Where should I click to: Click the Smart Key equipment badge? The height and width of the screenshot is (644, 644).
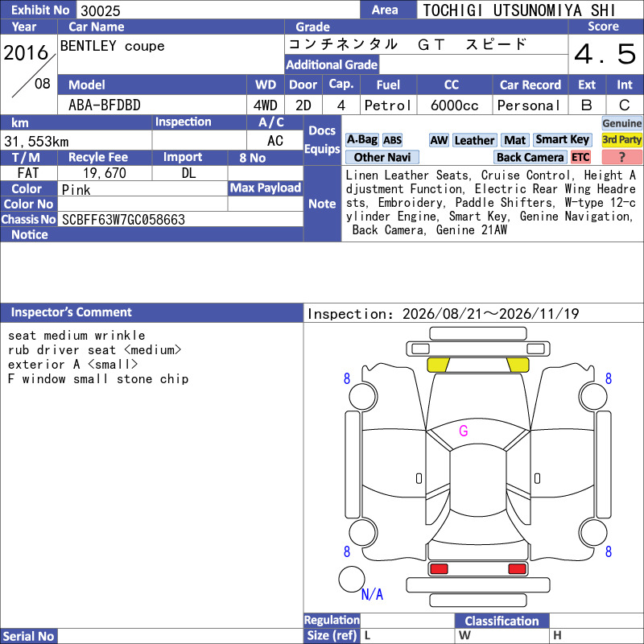562,140
